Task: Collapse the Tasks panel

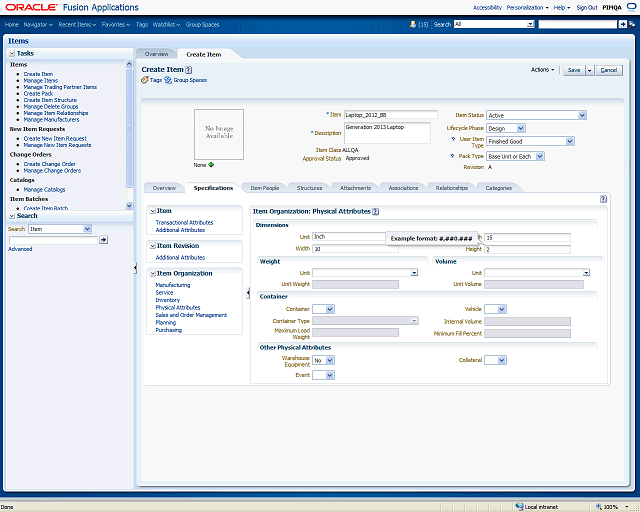Action: pyautogui.click(x=12, y=53)
